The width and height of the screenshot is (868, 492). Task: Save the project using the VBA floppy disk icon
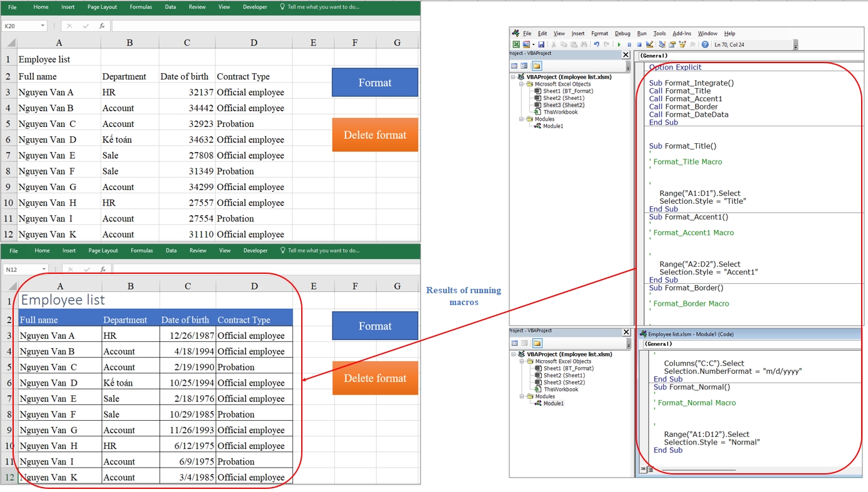coord(541,45)
